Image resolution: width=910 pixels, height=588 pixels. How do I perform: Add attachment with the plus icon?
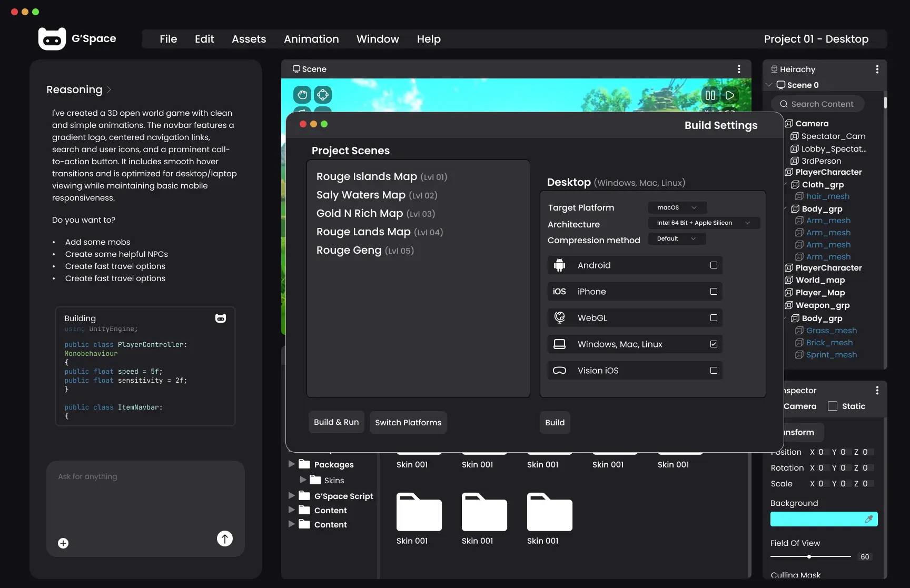pyautogui.click(x=63, y=543)
